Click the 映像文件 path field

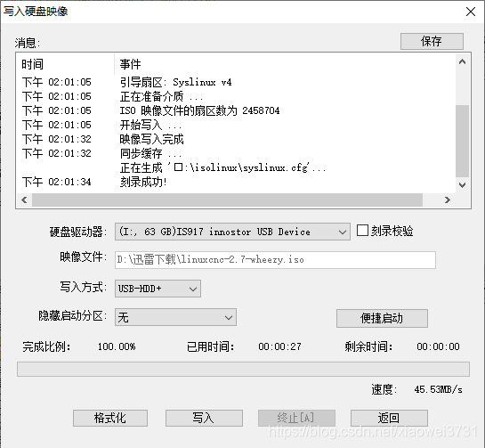(x=275, y=260)
